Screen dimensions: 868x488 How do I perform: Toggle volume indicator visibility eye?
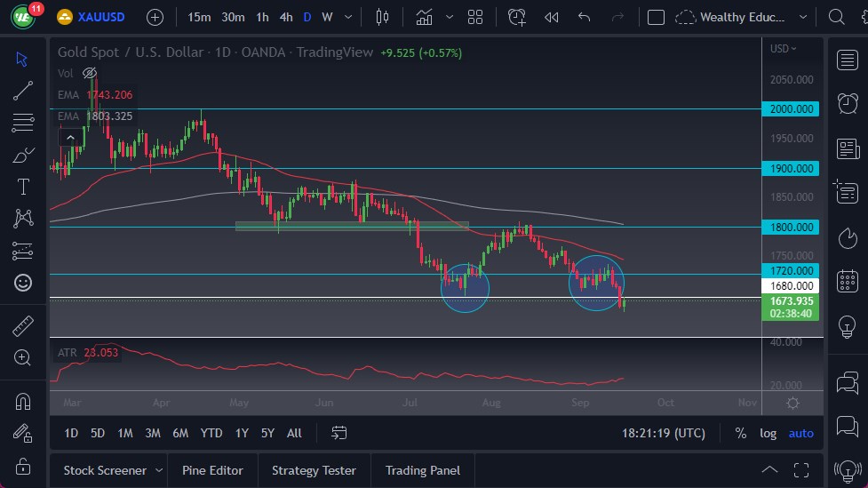[90, 73]
